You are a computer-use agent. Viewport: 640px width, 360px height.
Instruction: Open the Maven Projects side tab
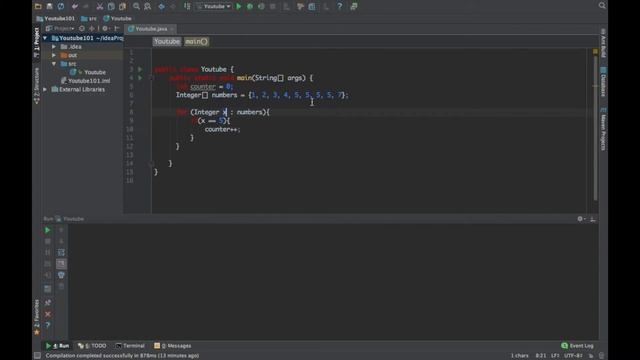click(603, 129)
